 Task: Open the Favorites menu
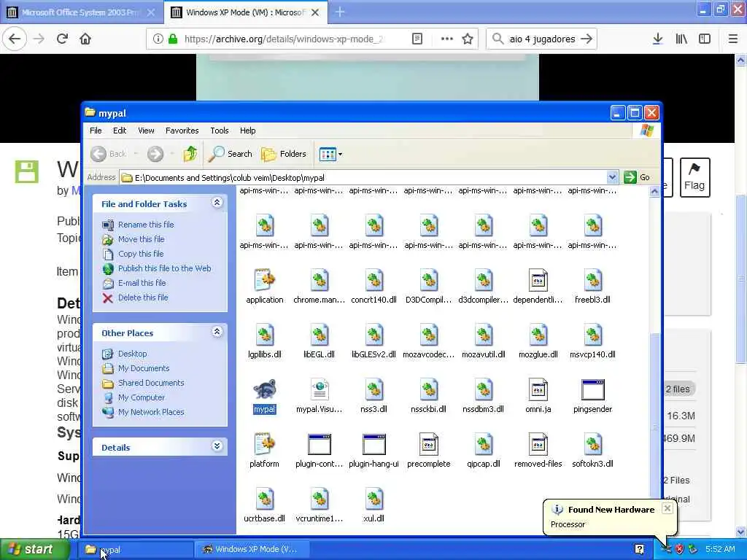[182, 131]
